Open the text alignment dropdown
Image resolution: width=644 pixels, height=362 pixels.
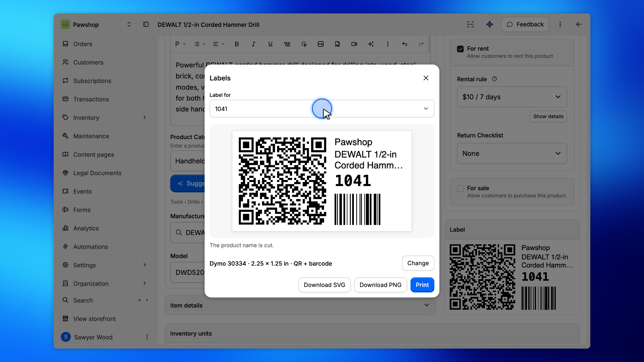pos(219,44)
